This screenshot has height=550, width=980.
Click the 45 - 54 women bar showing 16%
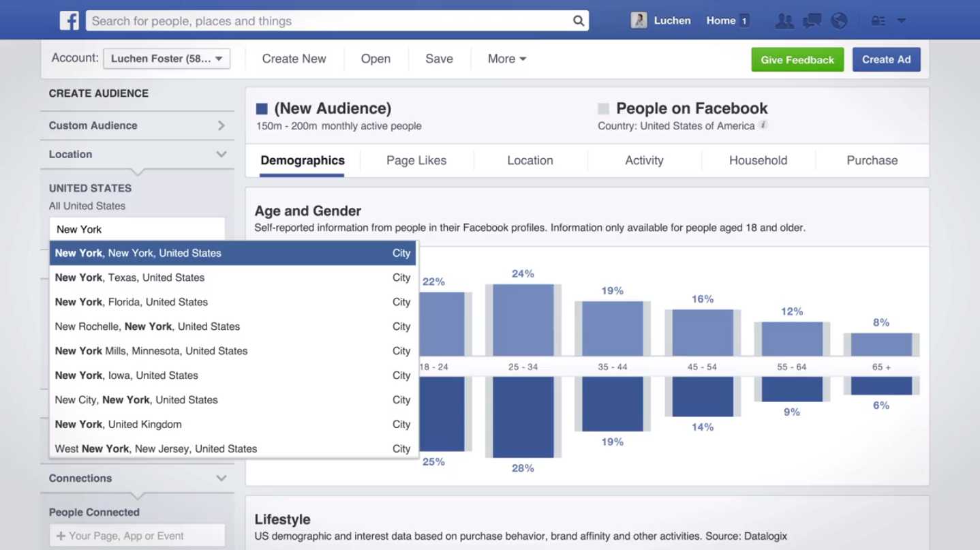tap(702, 333)
